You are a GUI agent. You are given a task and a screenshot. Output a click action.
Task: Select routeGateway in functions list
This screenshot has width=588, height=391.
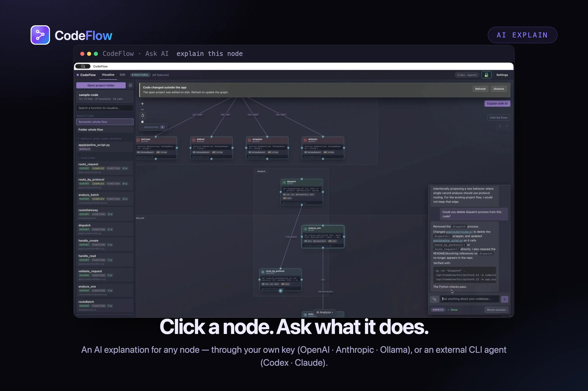tap(105, 214)
